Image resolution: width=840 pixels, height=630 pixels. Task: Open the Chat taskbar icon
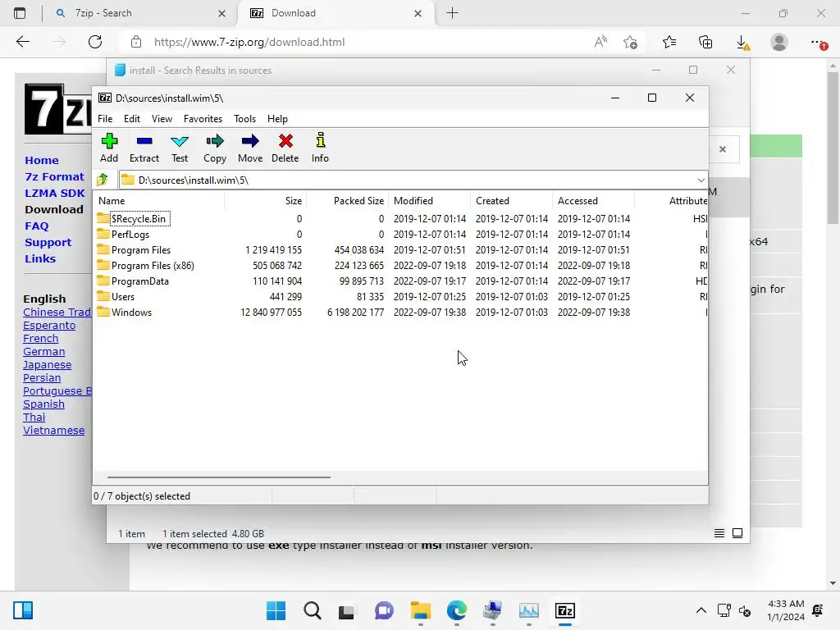tap(384, 610)
